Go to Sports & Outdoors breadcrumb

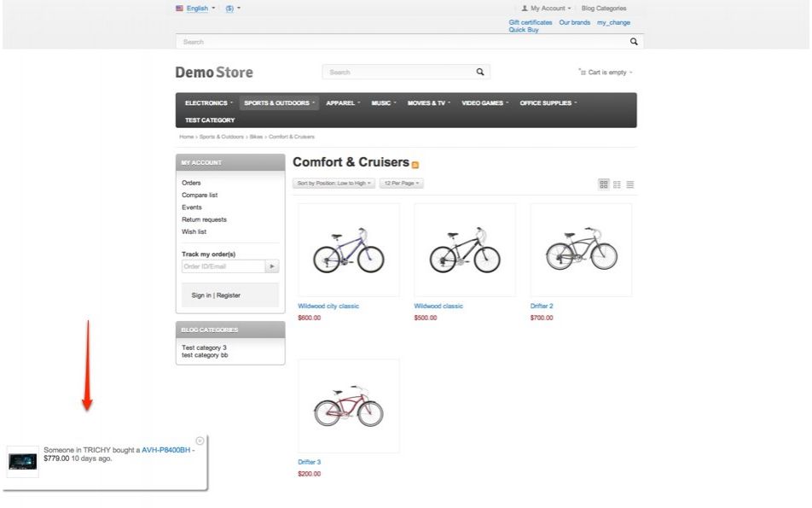tap(221, 137)
